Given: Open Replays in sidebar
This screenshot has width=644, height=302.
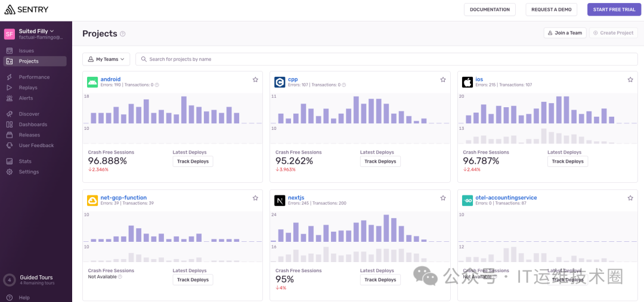Looking at the screenshot, I should tap(28, 88).
